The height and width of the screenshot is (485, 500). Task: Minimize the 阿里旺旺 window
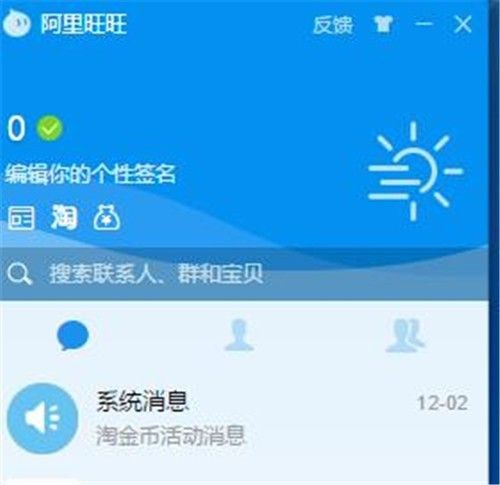[x=424, y=24]
